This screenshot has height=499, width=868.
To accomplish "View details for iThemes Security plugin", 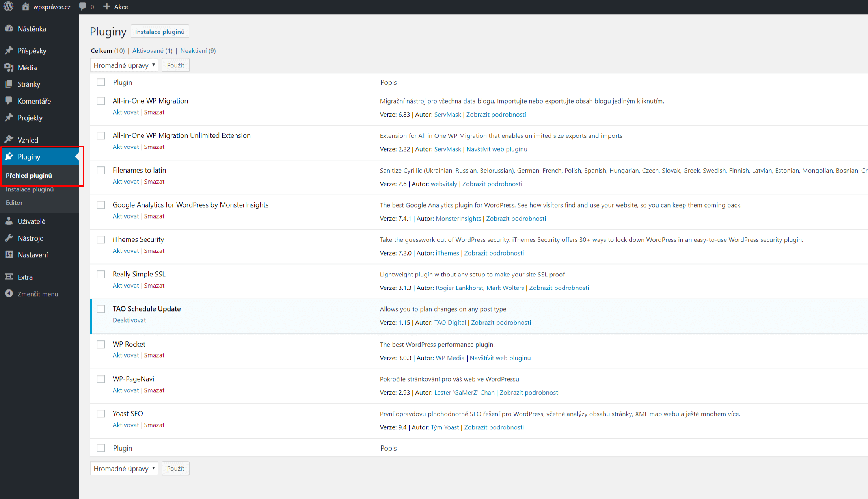I will [494, 253].
